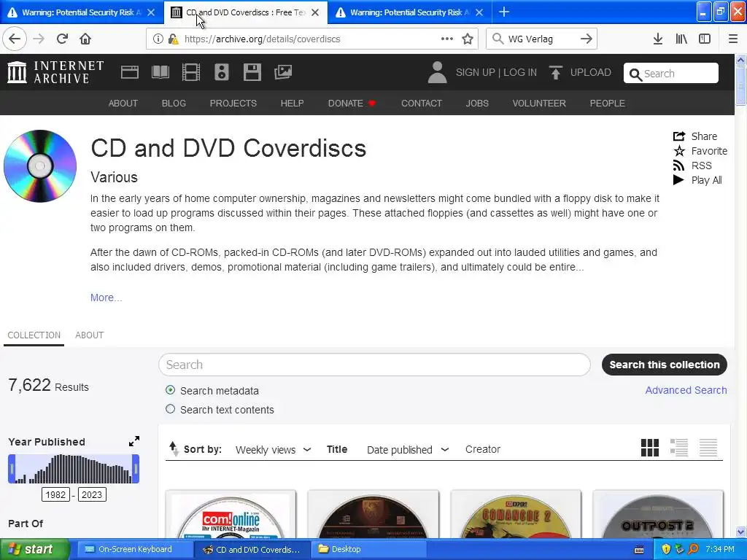Click Search this collection button
The image size is (747, 560).
tap(664, 365)
